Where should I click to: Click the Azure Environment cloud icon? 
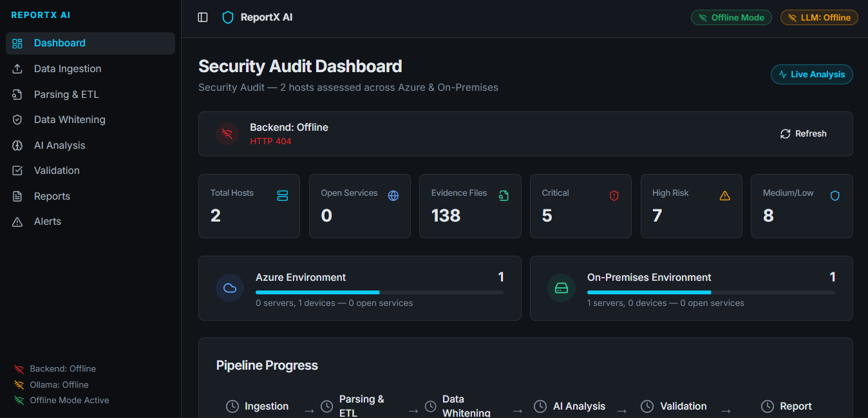tap(230, 288)
